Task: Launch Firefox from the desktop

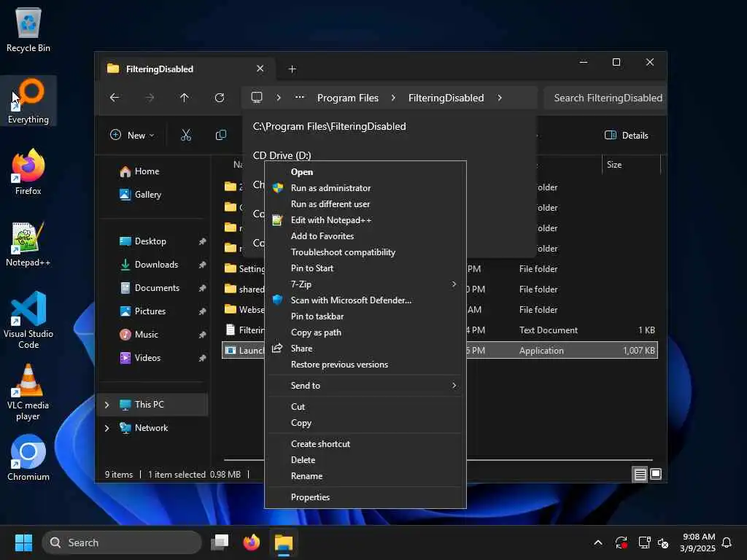Action: (x=28, y=172)
